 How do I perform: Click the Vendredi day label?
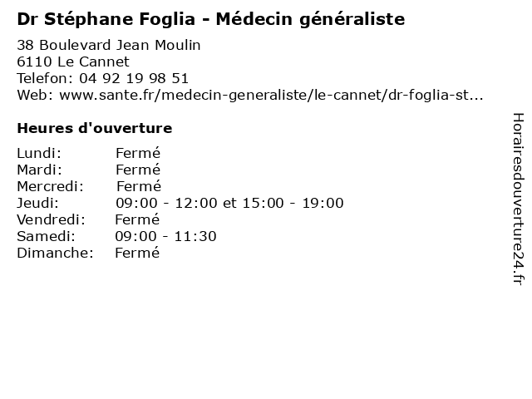51,219
